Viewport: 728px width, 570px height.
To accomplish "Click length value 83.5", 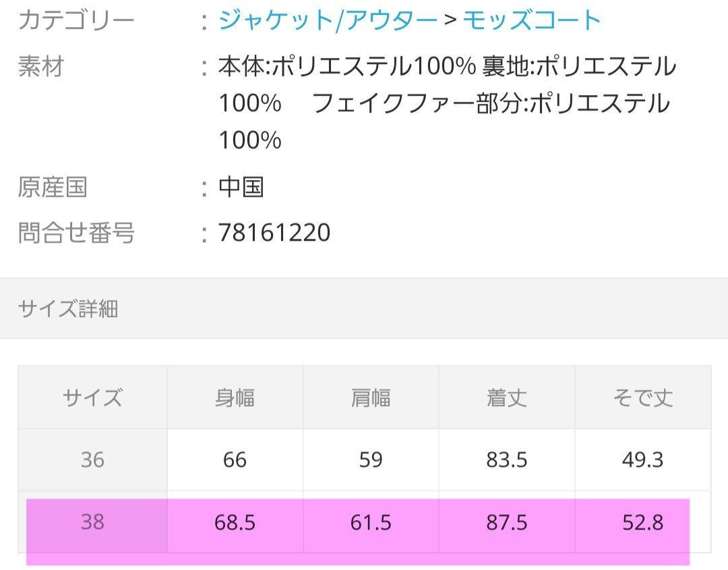I will tap(507, 460).
